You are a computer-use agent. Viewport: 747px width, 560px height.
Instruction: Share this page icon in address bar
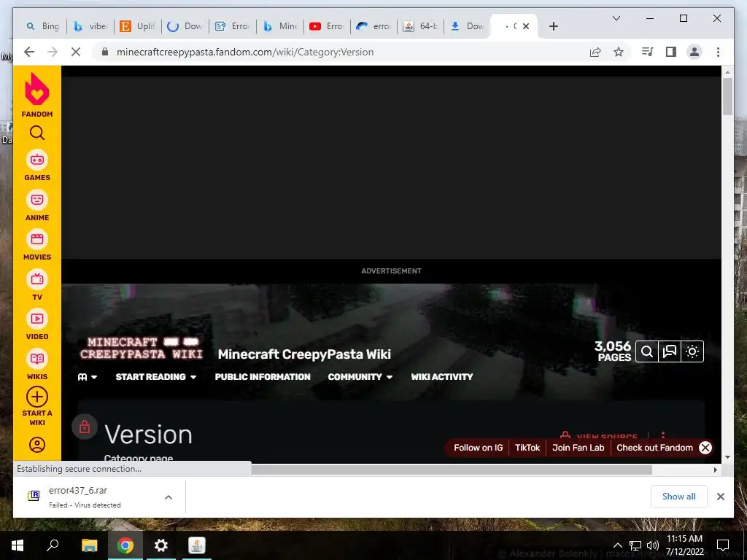coord(595,52)
